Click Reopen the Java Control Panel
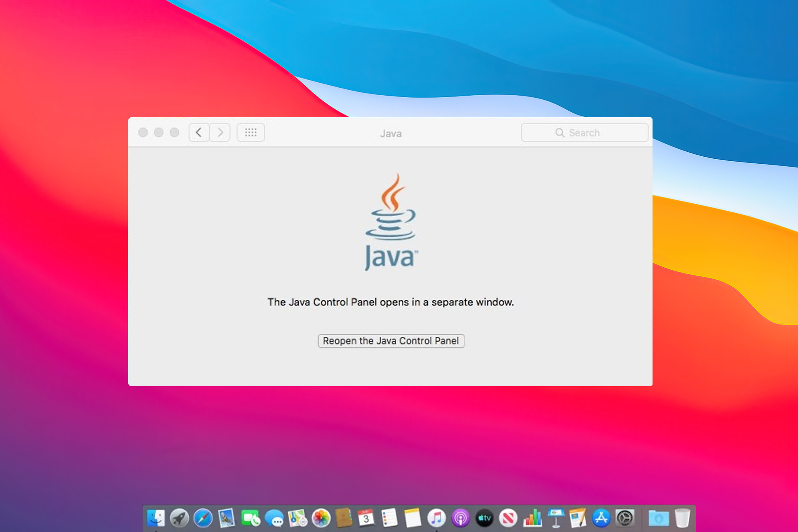798x532 pixels. (x=391, y=341)
